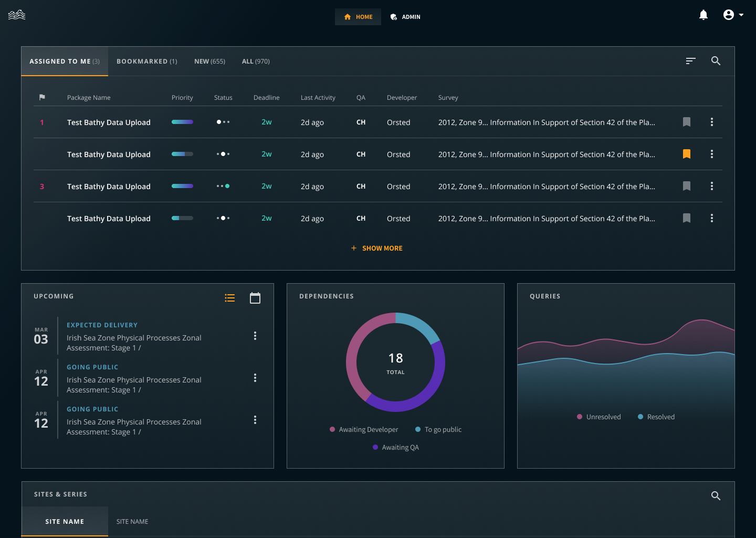
Task: Click the 2w deadline in row flagged 1
Action: pos(267,122)
